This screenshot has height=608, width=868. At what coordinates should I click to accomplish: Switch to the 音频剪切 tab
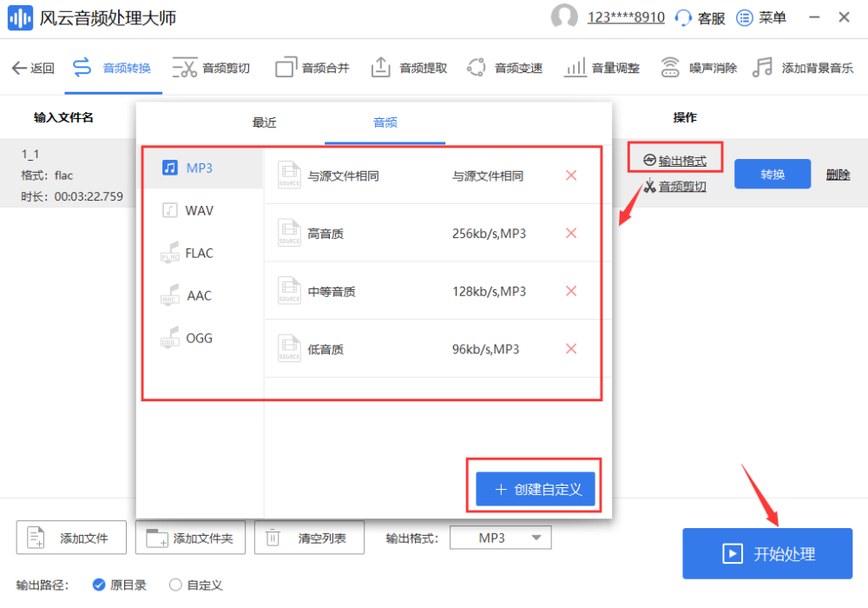211,68
